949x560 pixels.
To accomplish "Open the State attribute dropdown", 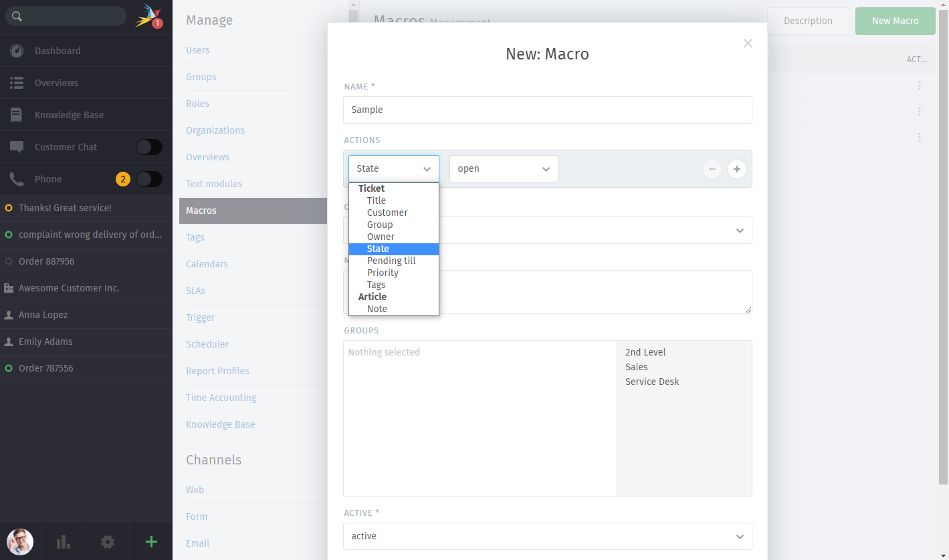I will tap(394, 168).
